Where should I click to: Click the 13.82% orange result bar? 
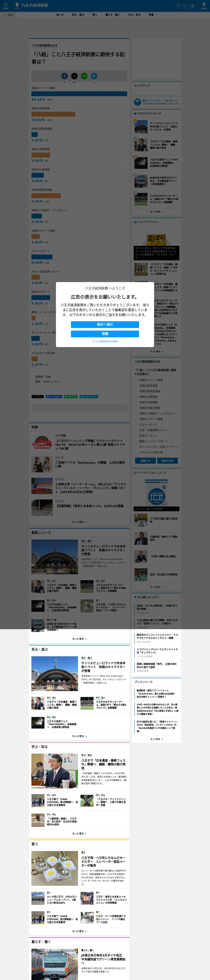(x=53, y=114)
